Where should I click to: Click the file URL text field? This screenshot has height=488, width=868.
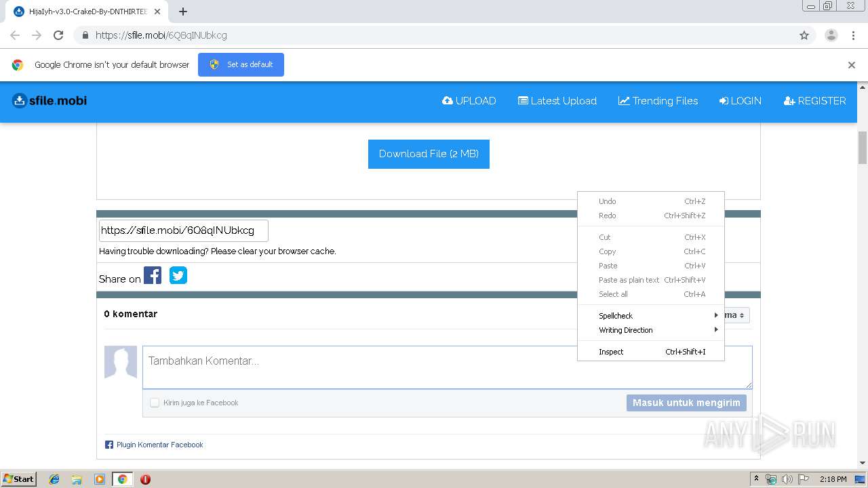184,230
